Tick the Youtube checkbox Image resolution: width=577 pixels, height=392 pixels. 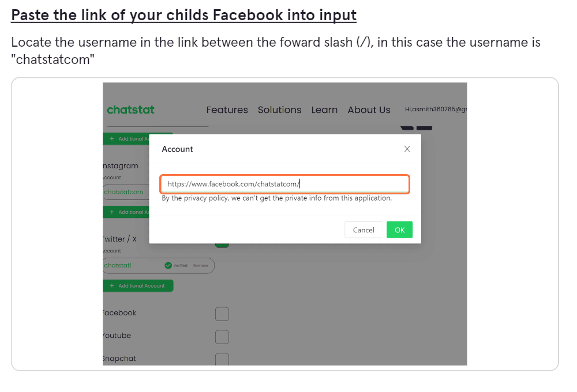222,337
